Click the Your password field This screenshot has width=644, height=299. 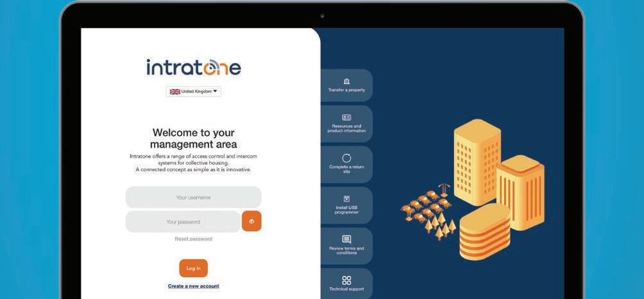coord(183,222)
